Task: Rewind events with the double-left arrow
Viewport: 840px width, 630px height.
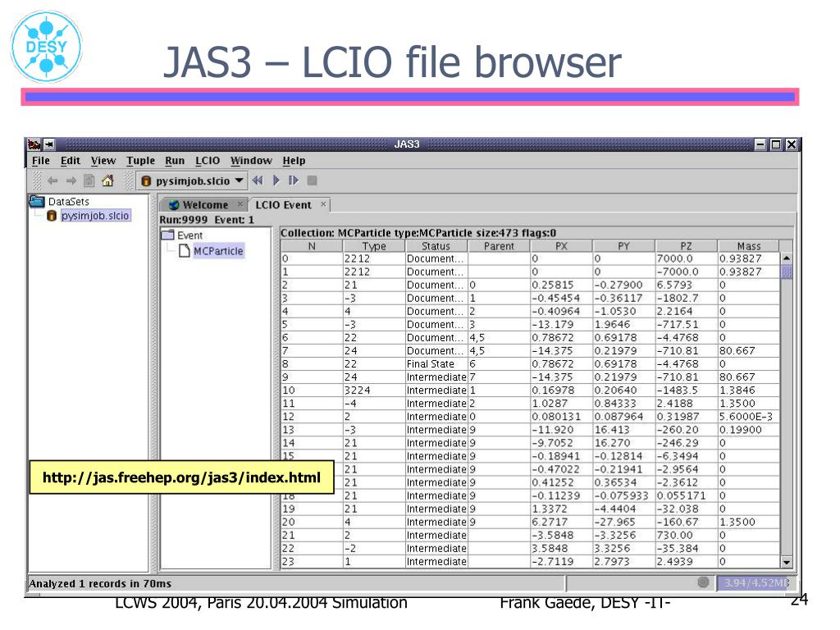Action: coord(258,180)
